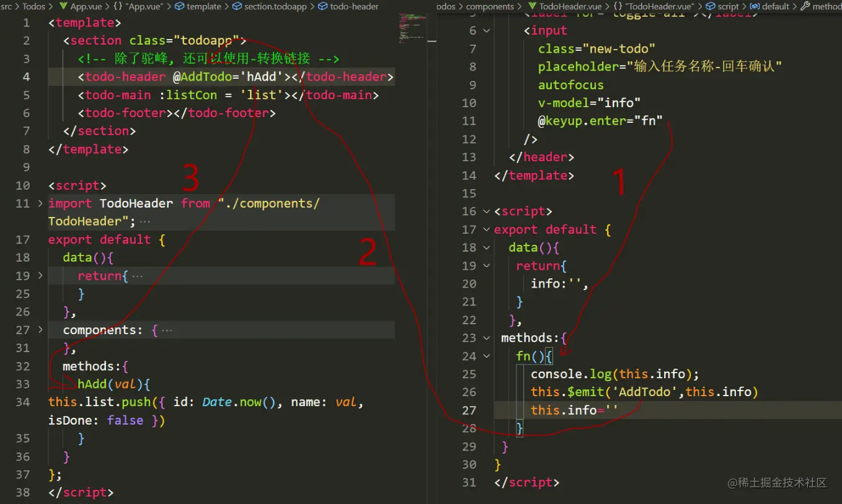Click the green HTML comment on line 3
Screen dimensions: 842x504
pos(208,59)
